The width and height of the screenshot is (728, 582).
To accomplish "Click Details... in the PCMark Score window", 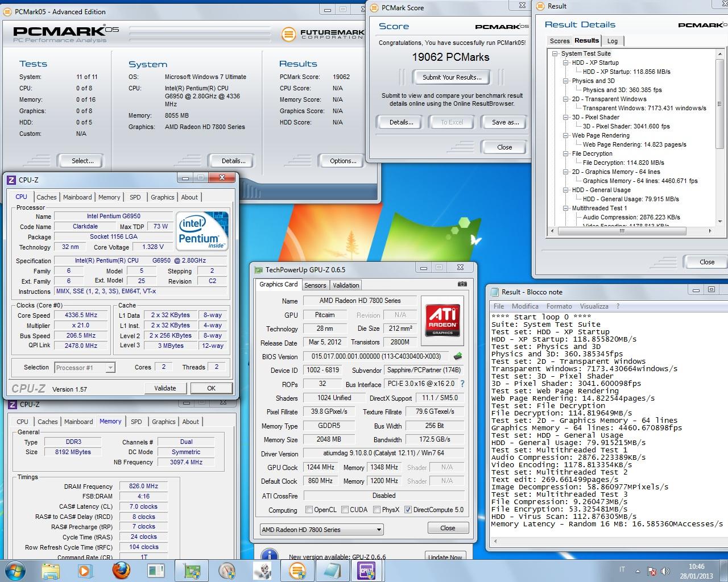I will click(401, 122).
